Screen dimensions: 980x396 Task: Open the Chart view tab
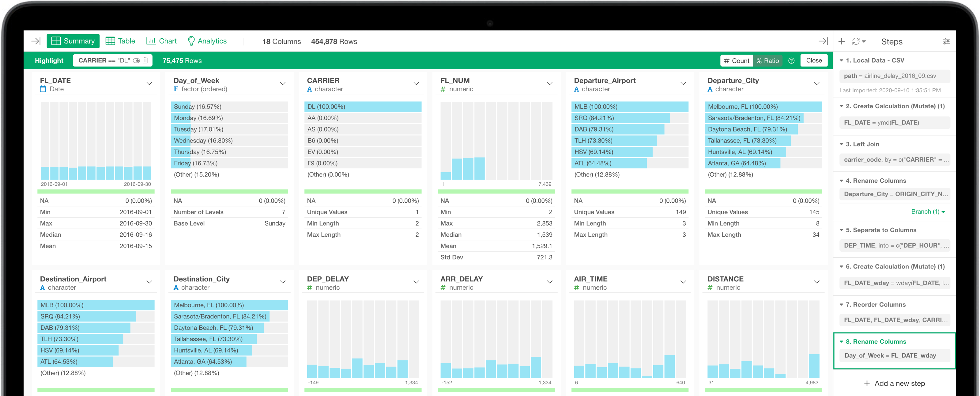(x=162, y=41)
